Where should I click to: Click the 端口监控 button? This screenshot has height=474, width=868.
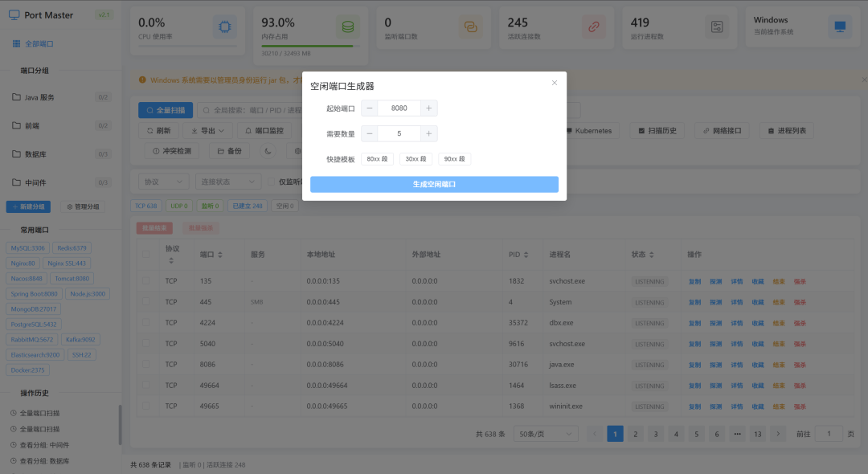[x=264, y=131]
